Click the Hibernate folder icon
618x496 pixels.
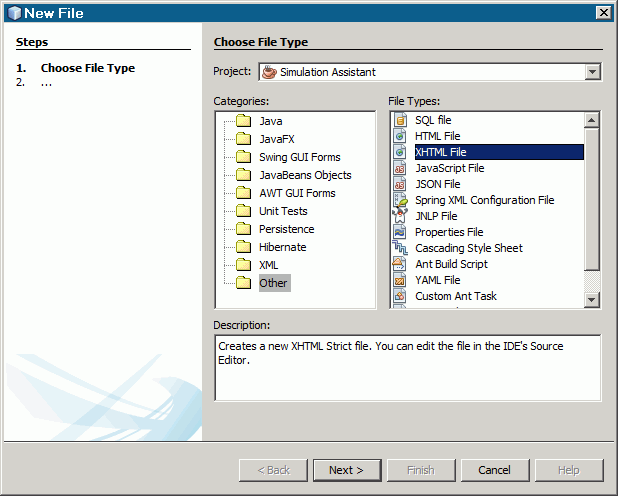pyautogui.click(x=244, y=247)
